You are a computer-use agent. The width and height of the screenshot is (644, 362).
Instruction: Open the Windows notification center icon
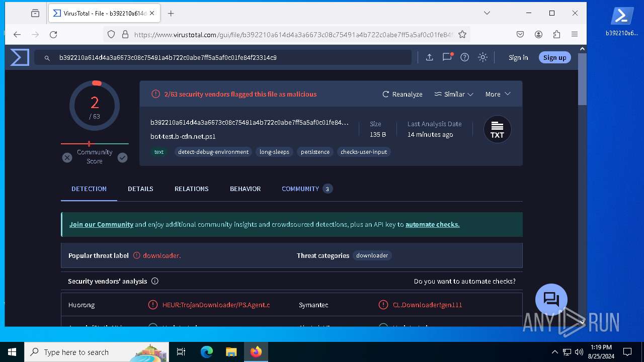coord(627,352)
